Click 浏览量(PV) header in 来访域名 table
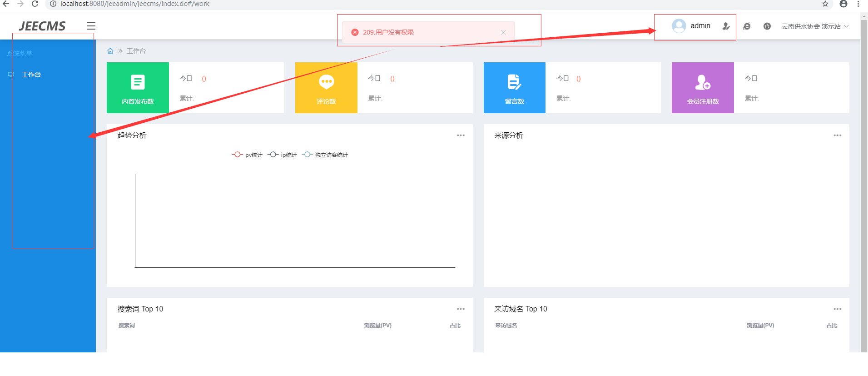Screen dimensions: 868x376 point(760,326)
